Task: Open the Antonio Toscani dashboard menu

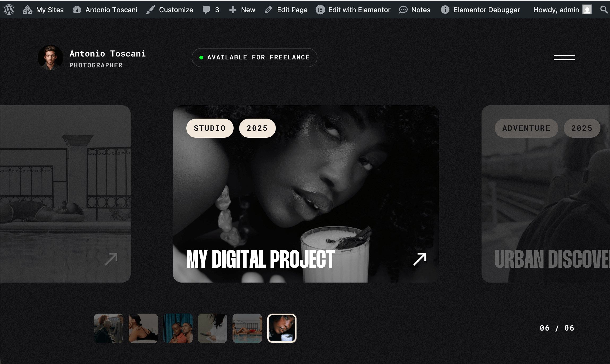Action: coord(105,10)
